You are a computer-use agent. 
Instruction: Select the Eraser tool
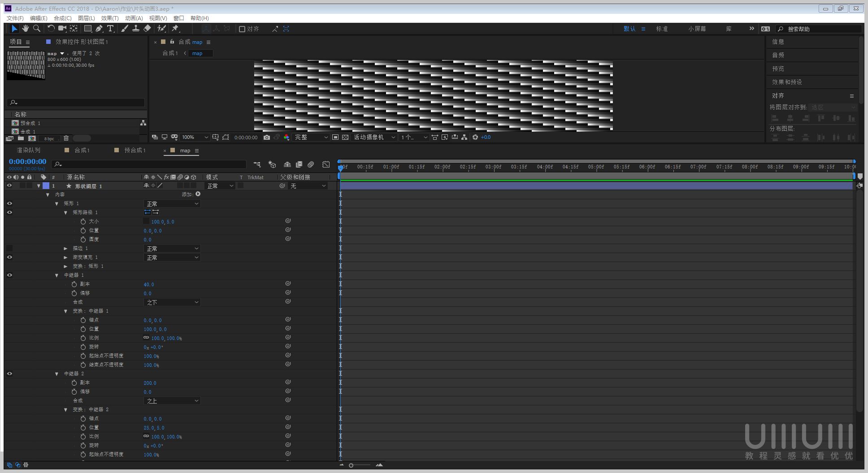click(147, 29)
